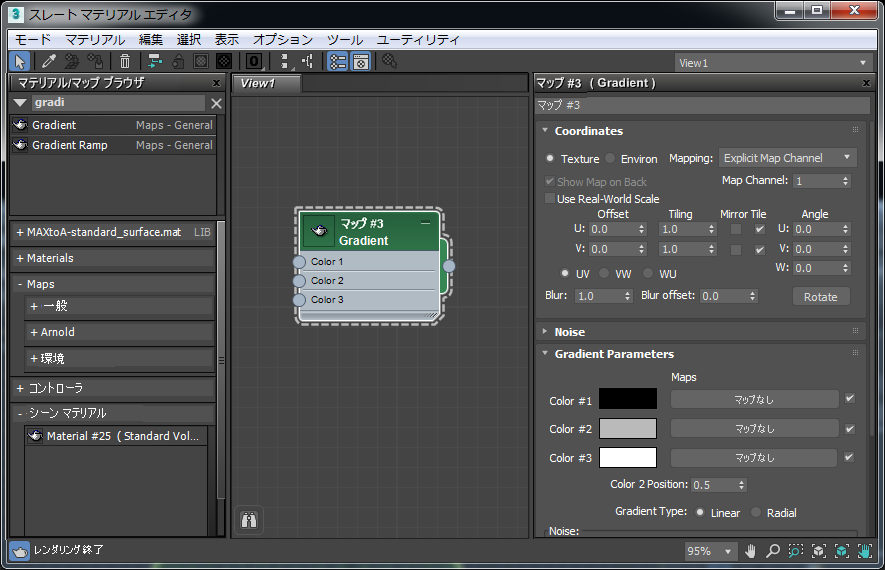The image size is (885, 570).
Task: Toggle Material/Map Browser panel icon
Action: [x=338, y=61]
